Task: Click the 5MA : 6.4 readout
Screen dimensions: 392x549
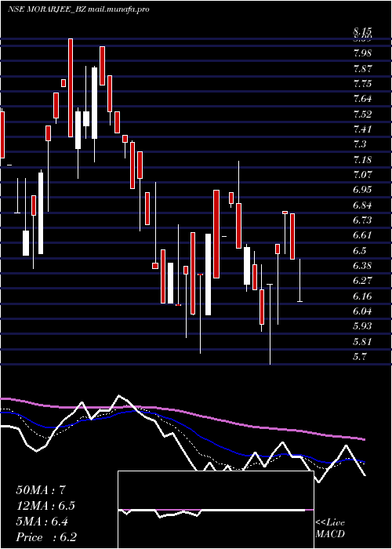Action: (42, 522)
